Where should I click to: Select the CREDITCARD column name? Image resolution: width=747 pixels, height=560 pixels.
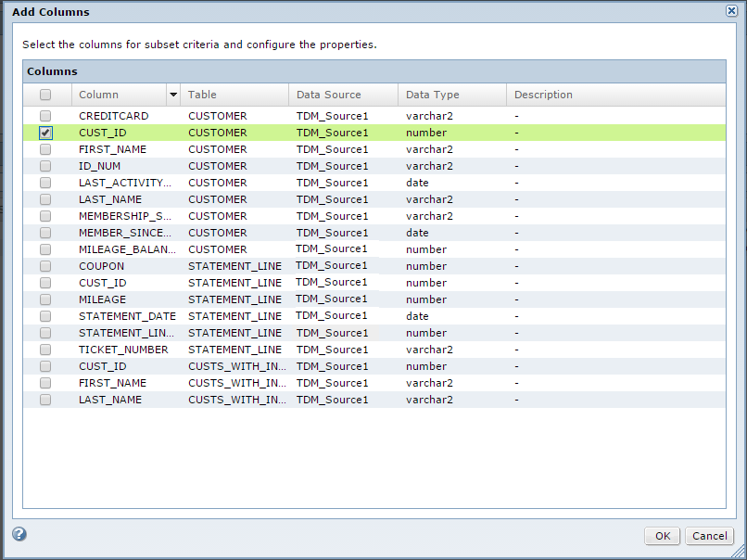[113, 116]
